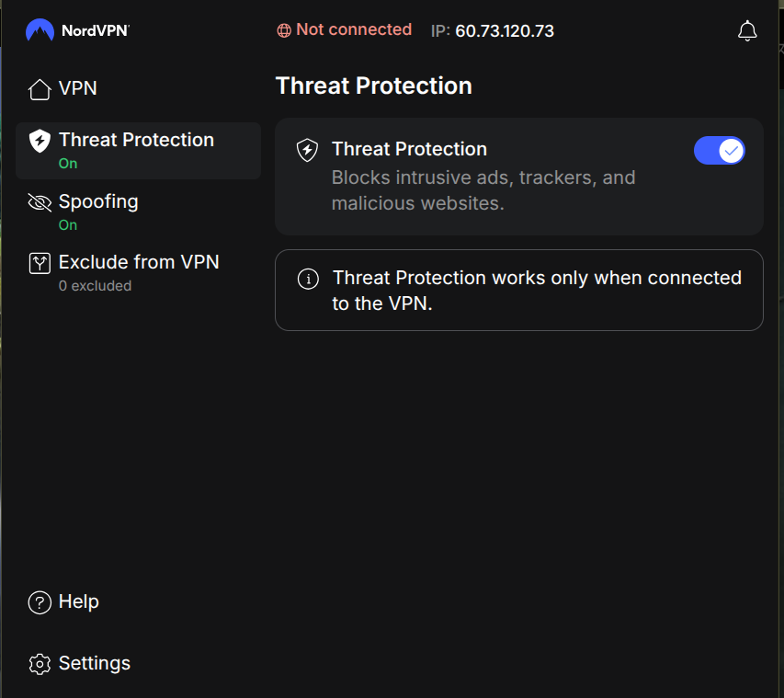Click the house icon beside VPN

coord(40,89)
